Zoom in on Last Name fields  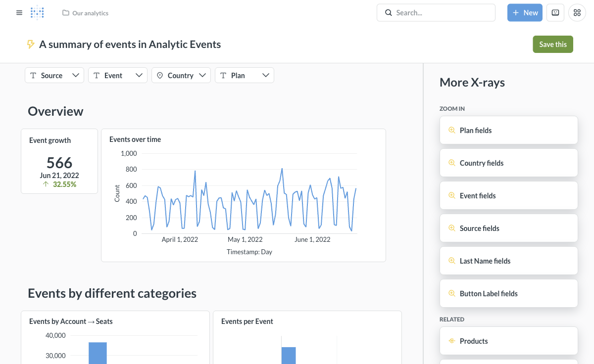point(509,261)
